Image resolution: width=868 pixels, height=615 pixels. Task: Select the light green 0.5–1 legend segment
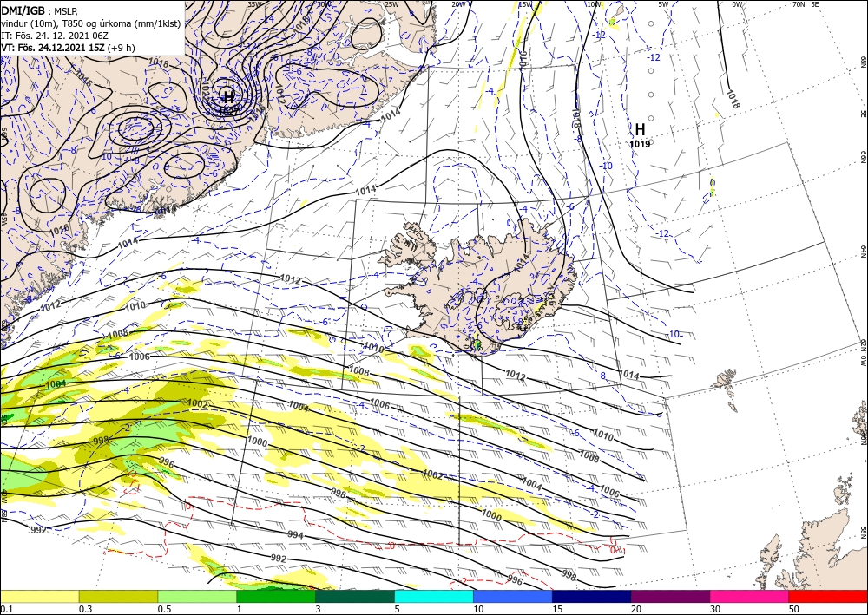(x=197, y=596)
